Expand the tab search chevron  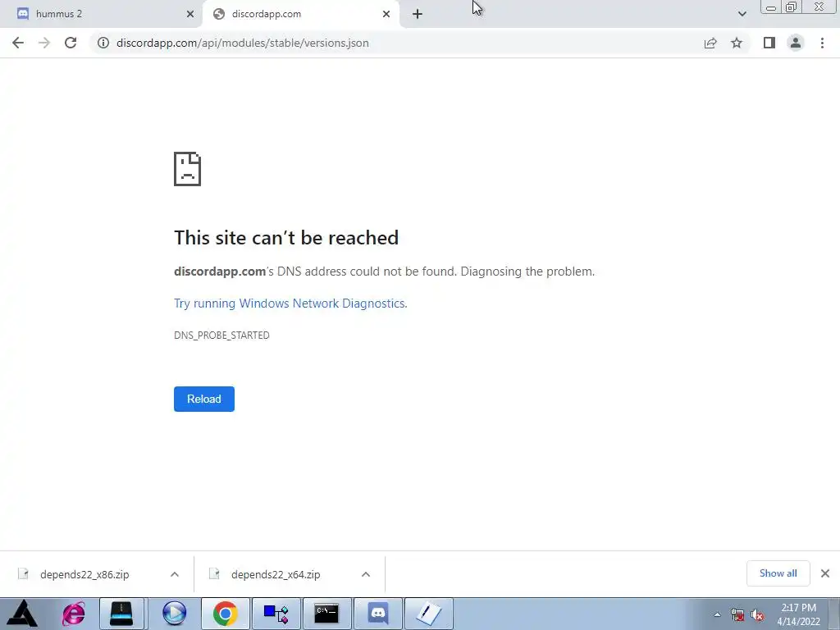[742, 14]
